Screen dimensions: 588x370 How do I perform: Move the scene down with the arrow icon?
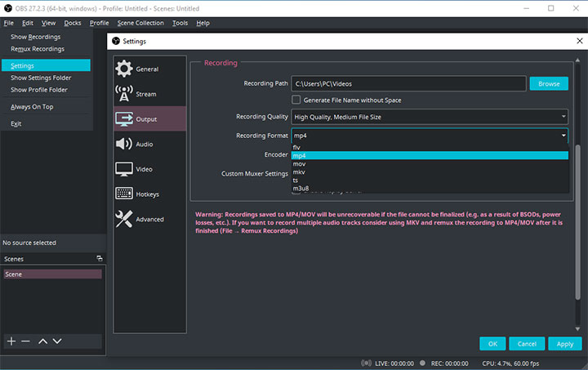(57, 341)
